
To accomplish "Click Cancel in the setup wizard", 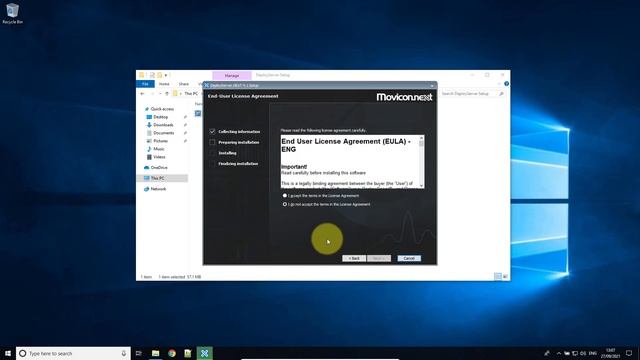I will (x=409, y=258).
